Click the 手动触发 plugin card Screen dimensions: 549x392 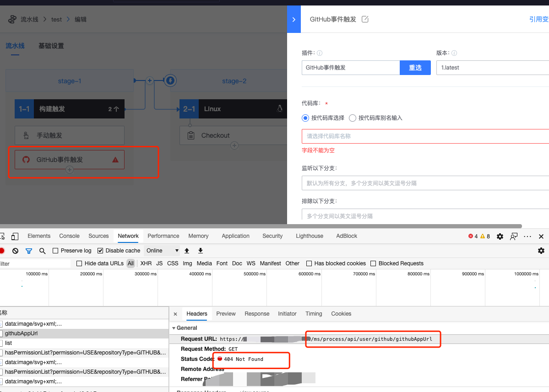[69, 135]
